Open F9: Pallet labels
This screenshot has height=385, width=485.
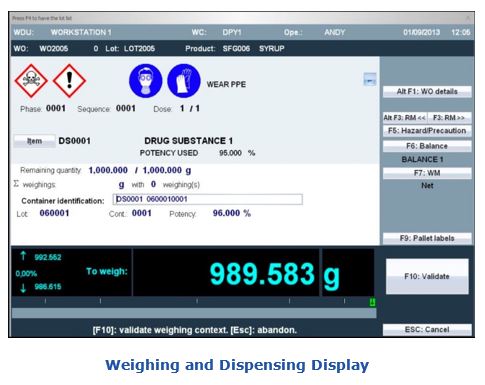pyautogui.click(x=427, y=238)
